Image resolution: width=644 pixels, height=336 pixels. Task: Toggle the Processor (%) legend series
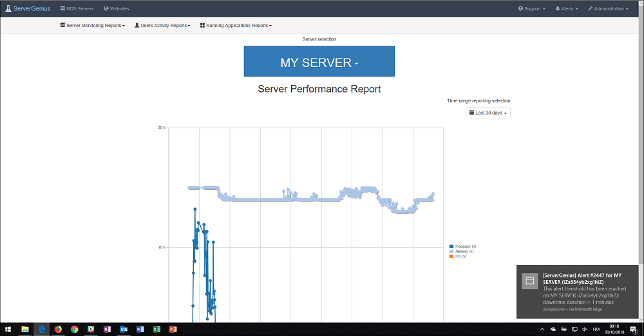click(x=464, y=247)
